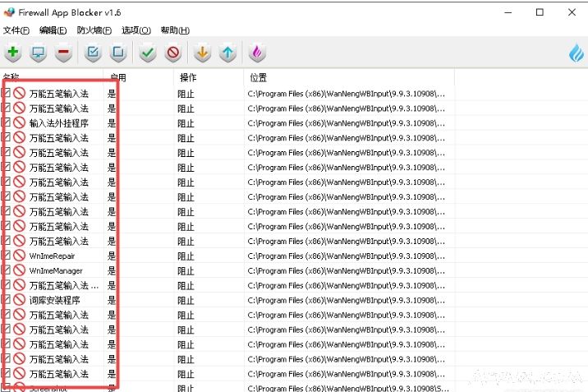
Task: Click the Add process monitor icon
Action: [x=39, y=53]
